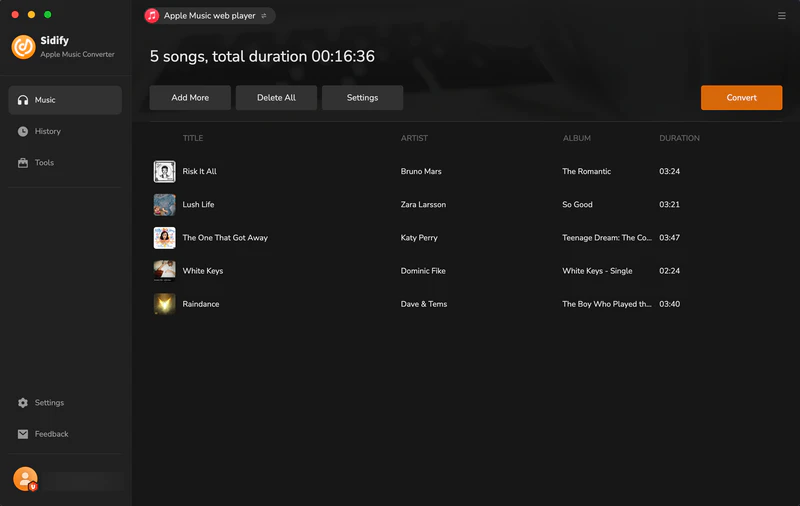Click album name So Good
Viewport: 800px width, 506px height.
tap(577, 205)
